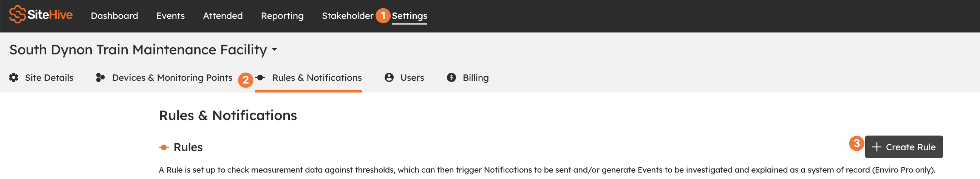This screenshot has height=179, width=980.
Task: Click the Users person icon
Action: click(389, 77)
